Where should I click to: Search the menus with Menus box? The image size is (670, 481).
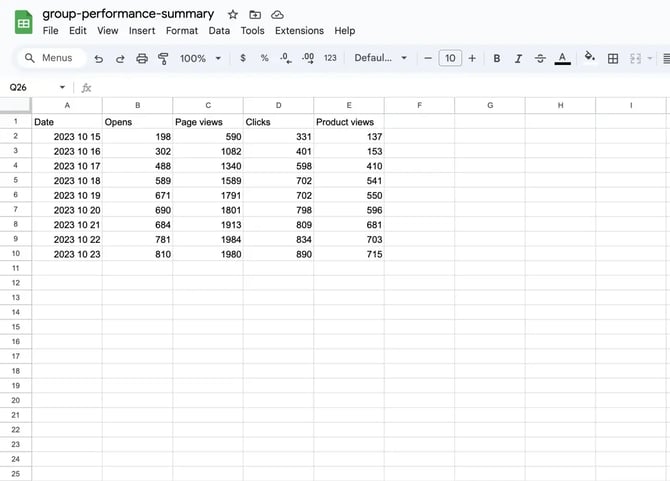(51, 58)
